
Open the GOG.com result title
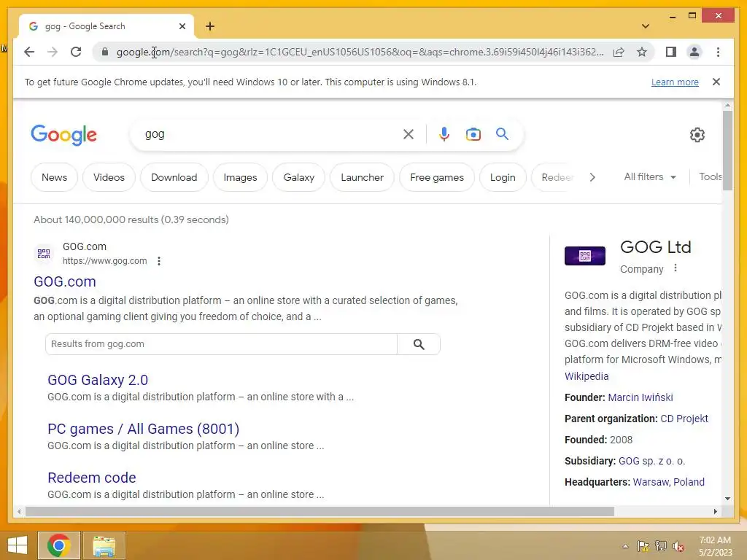65,281
